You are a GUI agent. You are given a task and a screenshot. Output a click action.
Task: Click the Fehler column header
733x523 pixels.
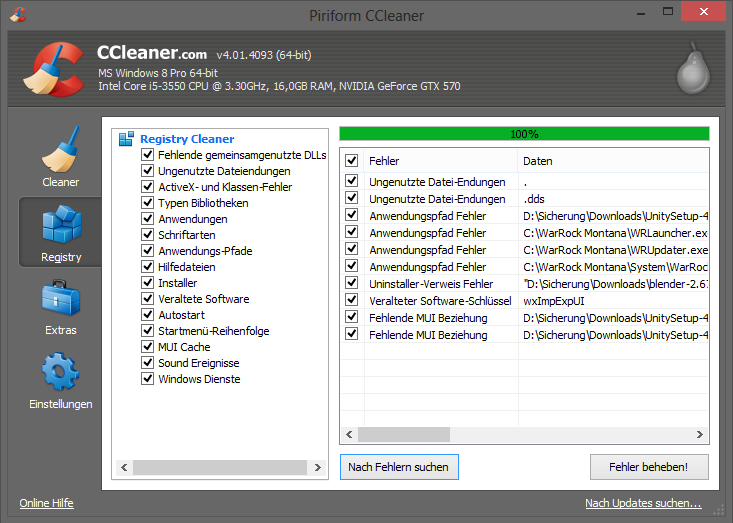coord(441,161)
